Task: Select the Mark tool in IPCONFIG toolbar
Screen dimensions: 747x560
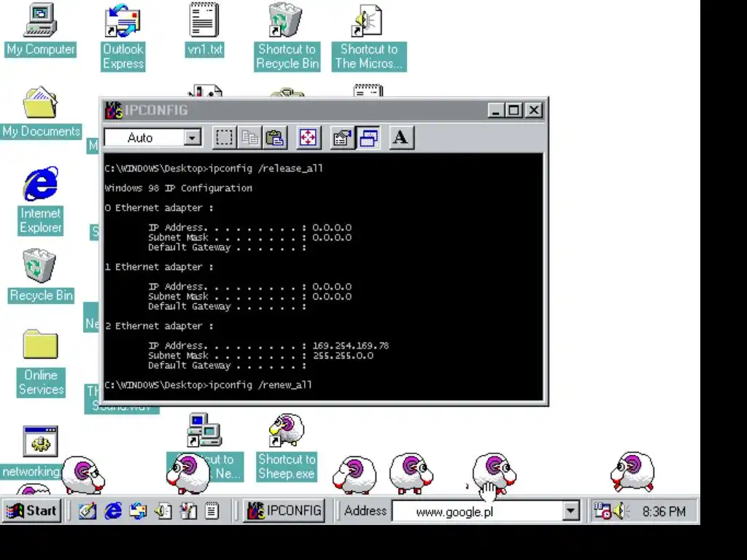Action: click(224, 138)
